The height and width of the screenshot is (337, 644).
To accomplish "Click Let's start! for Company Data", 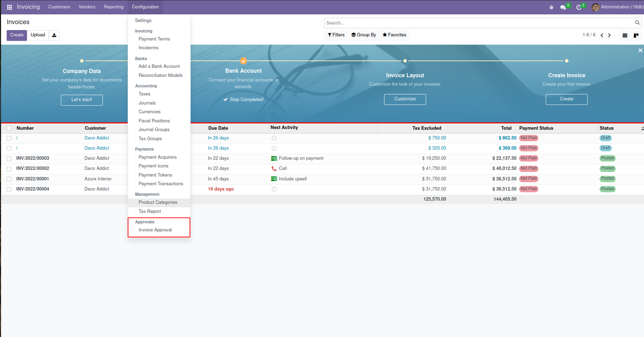I will coord(82,100).
